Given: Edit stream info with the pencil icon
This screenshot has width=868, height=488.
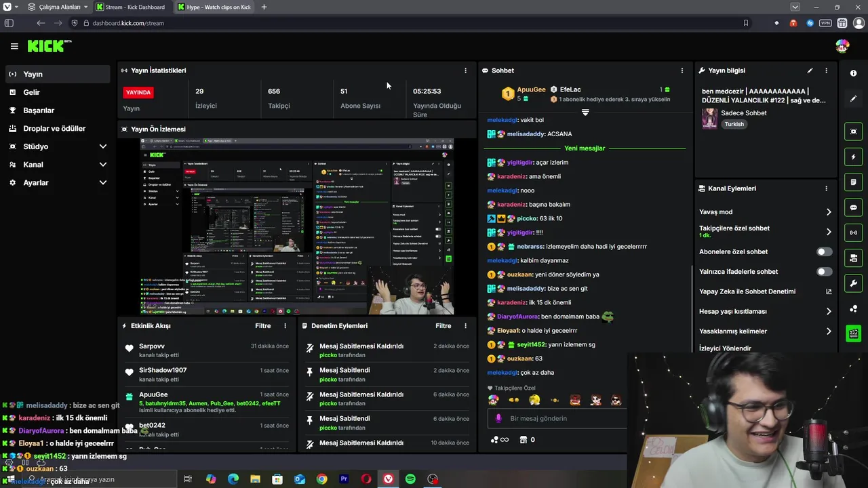Looking at the screenshot, I should pos(810,70).
